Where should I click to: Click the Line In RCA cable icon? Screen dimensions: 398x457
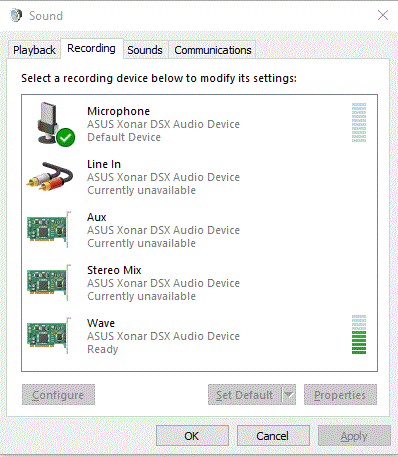click(x=50, y=176)
